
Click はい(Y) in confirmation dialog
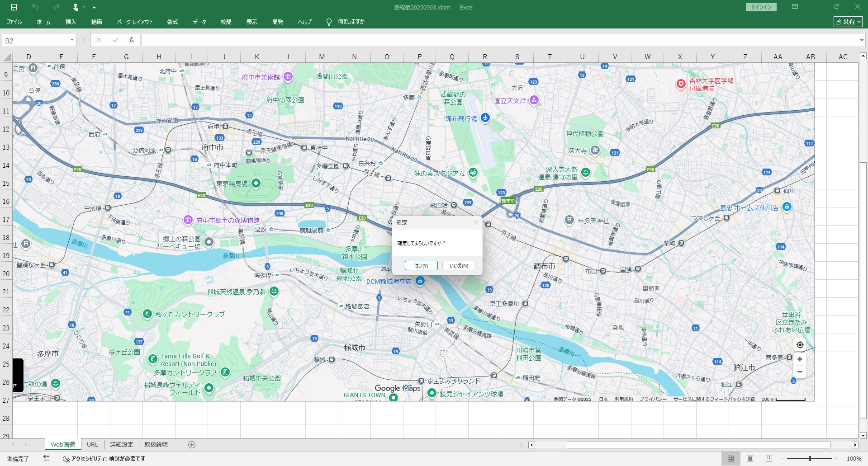(421, 266)
